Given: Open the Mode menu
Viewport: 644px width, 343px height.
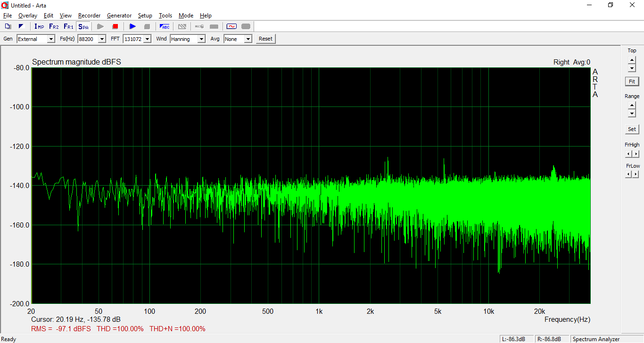Looking at the screenshot, I should pos(186,16).
